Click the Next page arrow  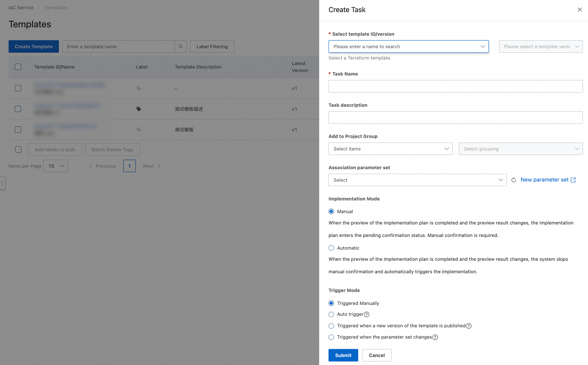tap(159, 166)
